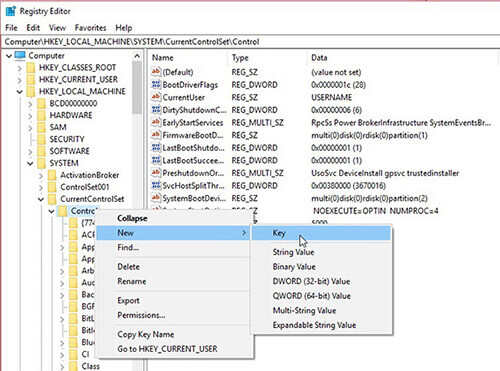Create a new Binary Value
This screenshot has height=371, width=500.
(321, 267)
